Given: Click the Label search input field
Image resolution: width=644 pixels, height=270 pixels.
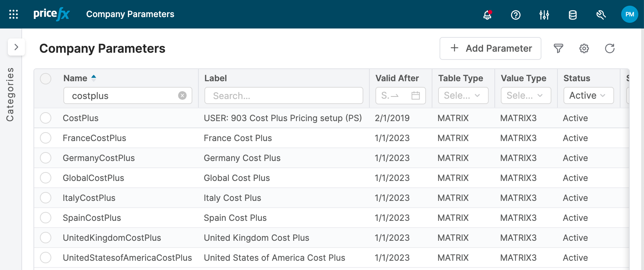Looking at the screenshot, I should [284, 95].
